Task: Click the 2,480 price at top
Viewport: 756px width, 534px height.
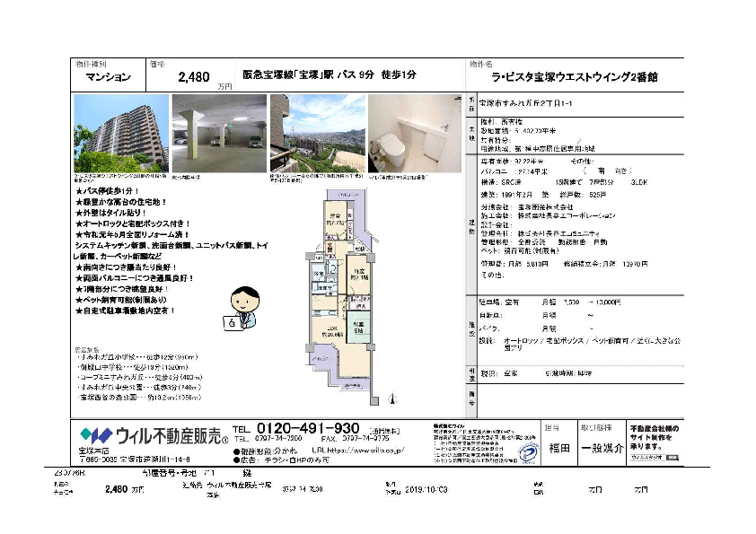Action: coord(198,79)
